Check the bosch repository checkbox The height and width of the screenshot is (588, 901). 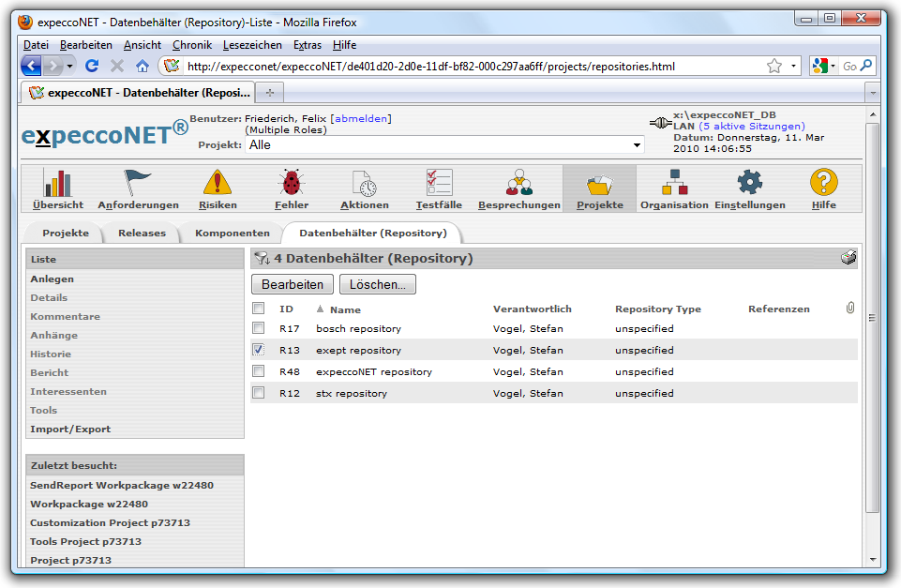259,328
